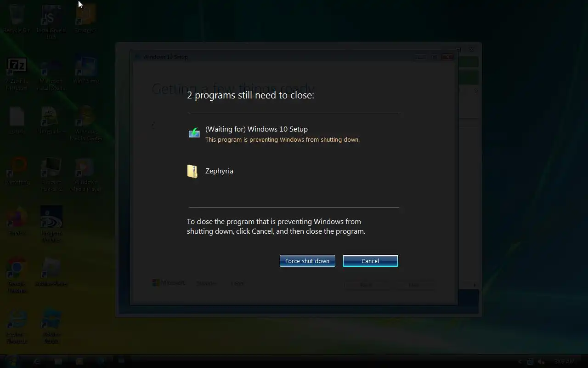
Task: Open the Google Chrome desktop shortcut
Action: coord(17,276)
